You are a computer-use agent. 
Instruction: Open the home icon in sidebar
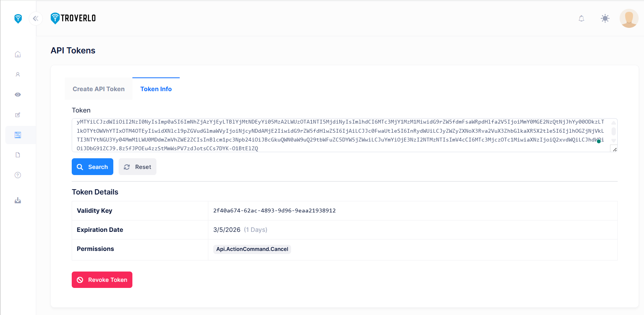click(18, 54)
